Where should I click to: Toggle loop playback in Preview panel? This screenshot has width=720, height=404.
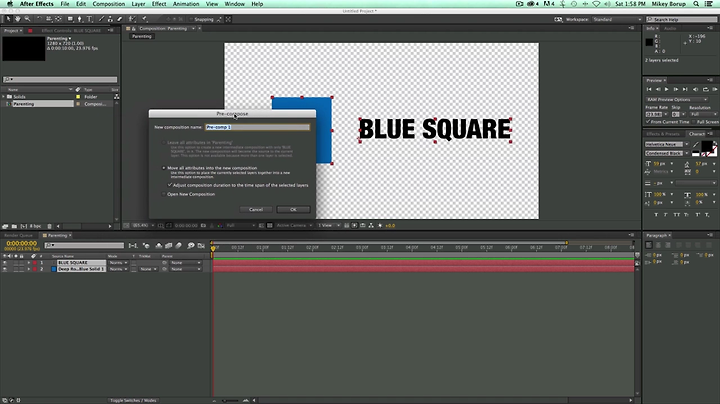[x=706, y=90]
